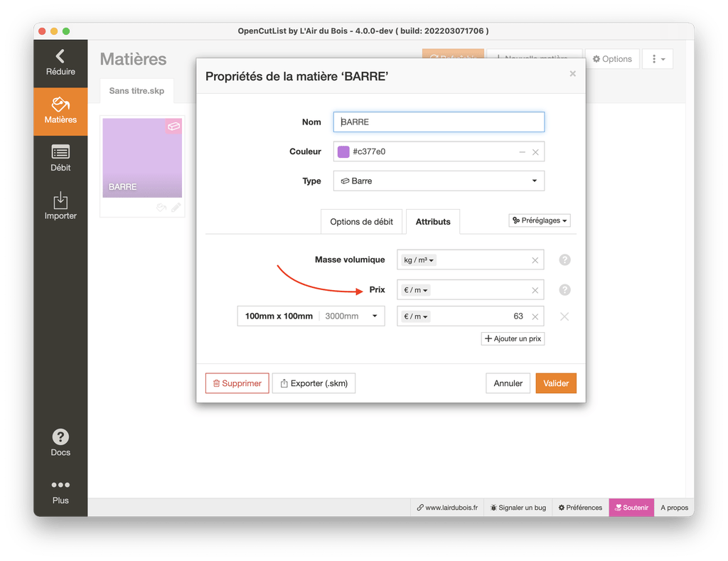Close the material properties dialog with its X
The image size is (728, 561).
572,74
